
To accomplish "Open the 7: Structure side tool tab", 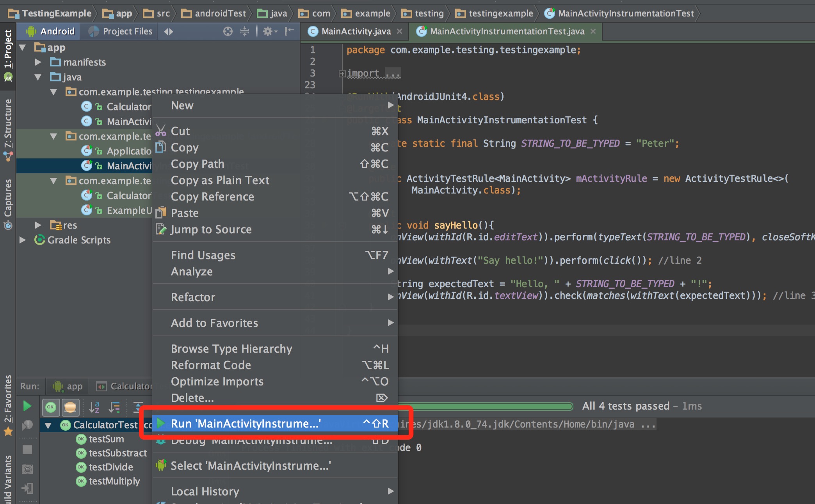I will pos(8,130).
